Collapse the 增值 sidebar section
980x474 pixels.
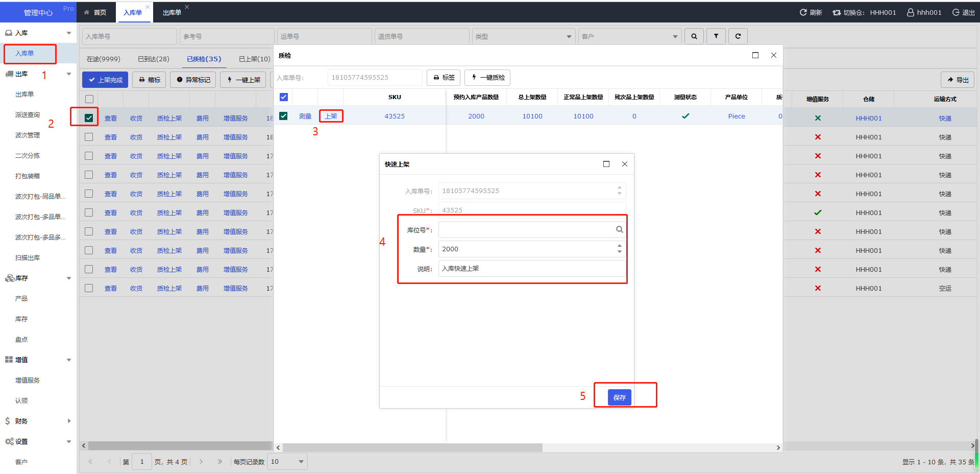click(x=68, y=360)
